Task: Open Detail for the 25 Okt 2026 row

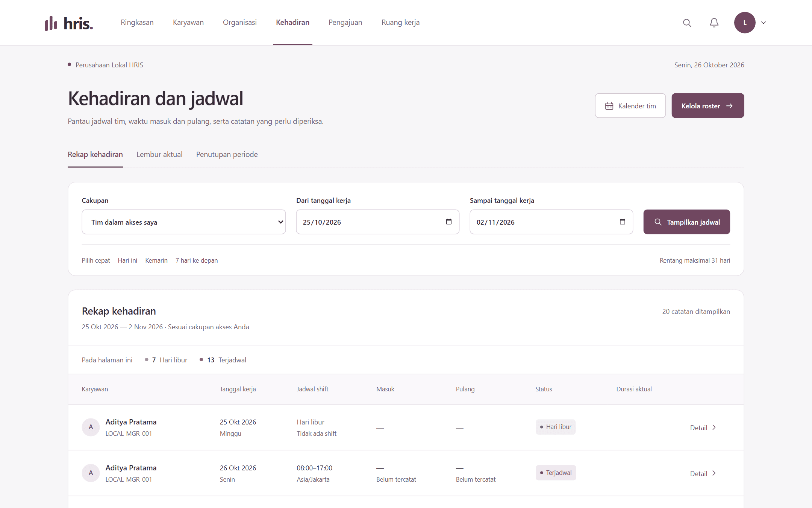Action: 703,427
